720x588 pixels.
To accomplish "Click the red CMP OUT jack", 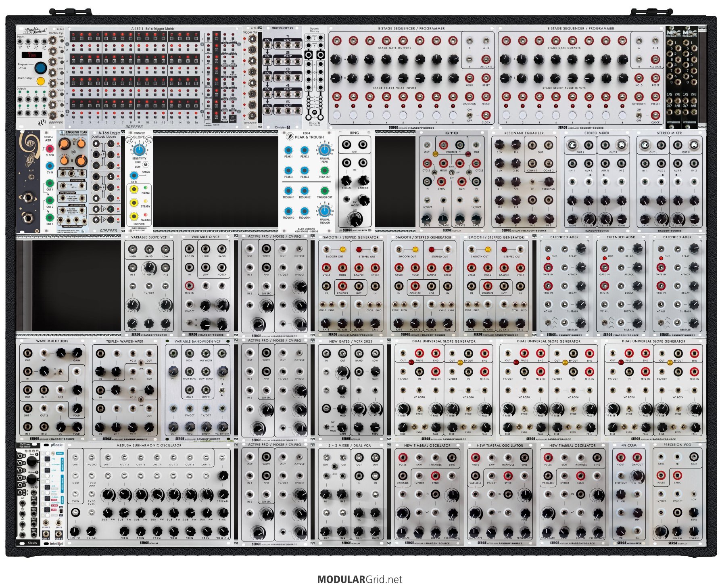I will [637, 458].
